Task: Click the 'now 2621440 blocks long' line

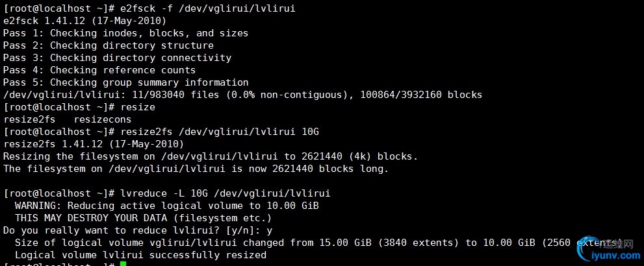Action: pyautogui.click(x=196, y=169)
